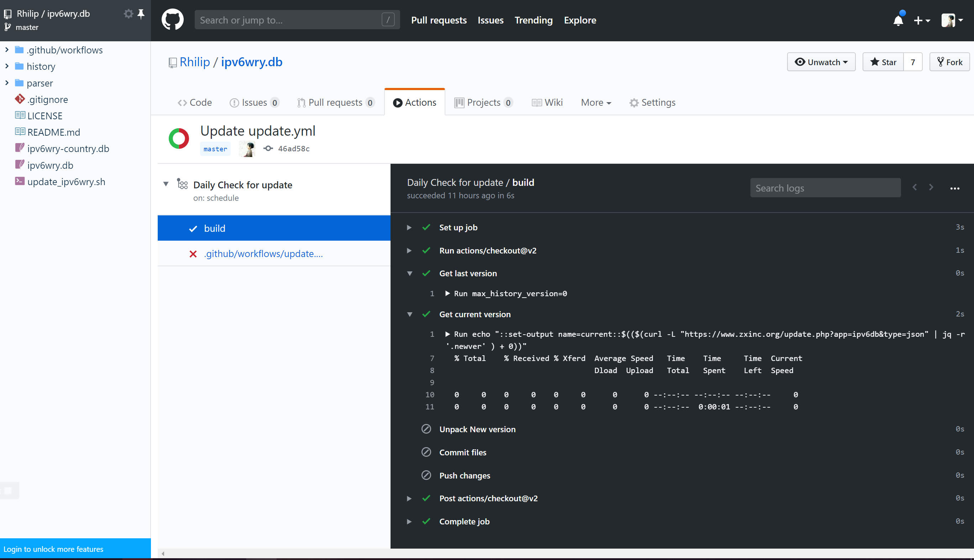Open the More dropdown tab
This screenshot has height=560, width=974.
point(596,102)
